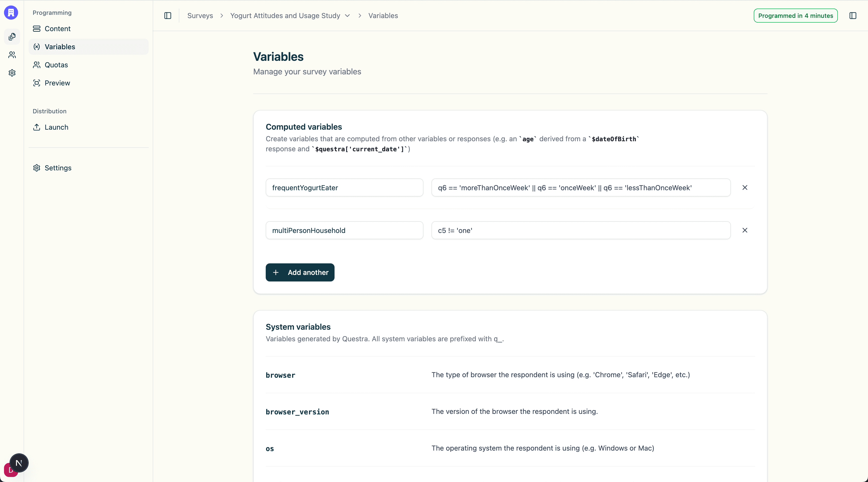Select the Variables (x) icon in the sidebar
This screenshot has width=868, height=482.
click(x=37, y=47)
